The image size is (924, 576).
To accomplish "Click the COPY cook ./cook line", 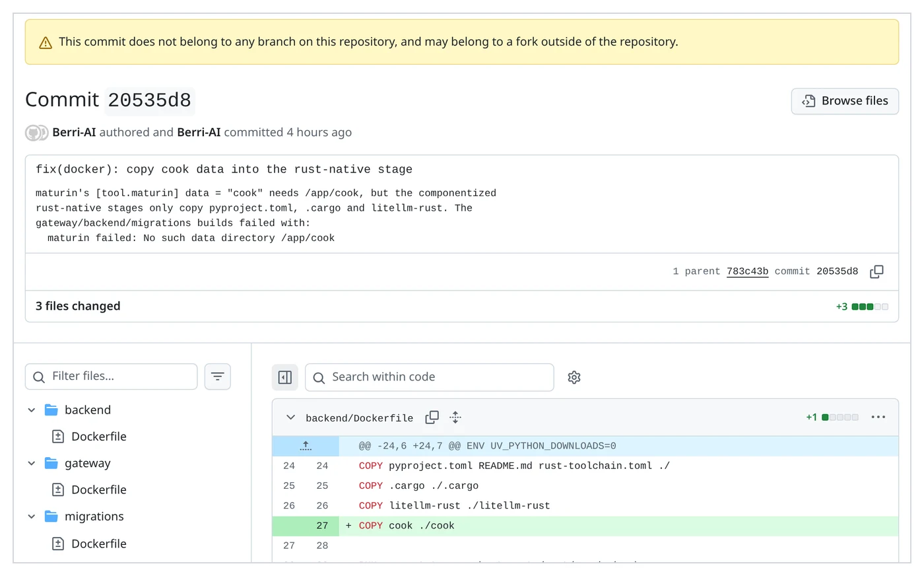I will pyautogui.click(x=407, y=526).
